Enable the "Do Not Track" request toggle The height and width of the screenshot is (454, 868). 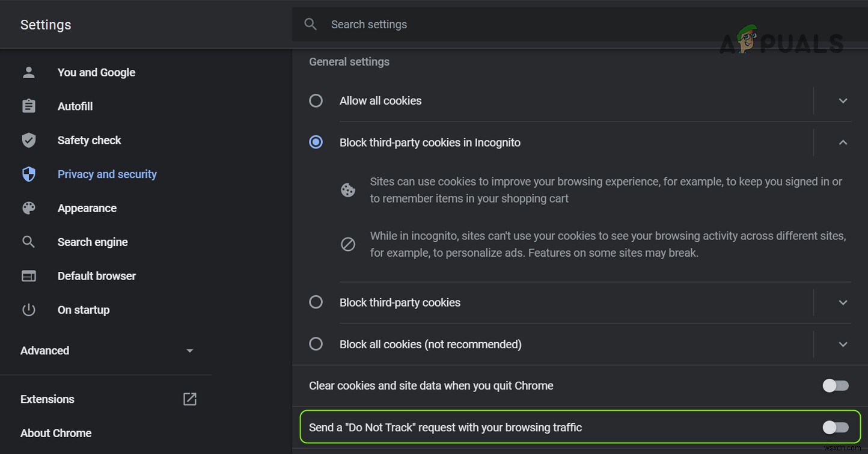pos(836,428)
